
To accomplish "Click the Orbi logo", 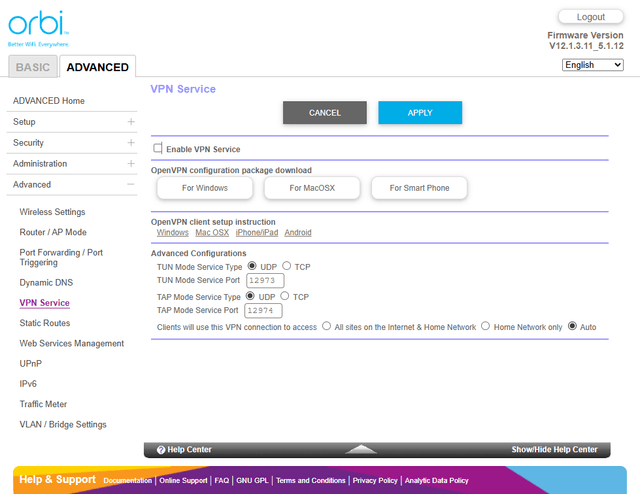I will pos(38,28).
